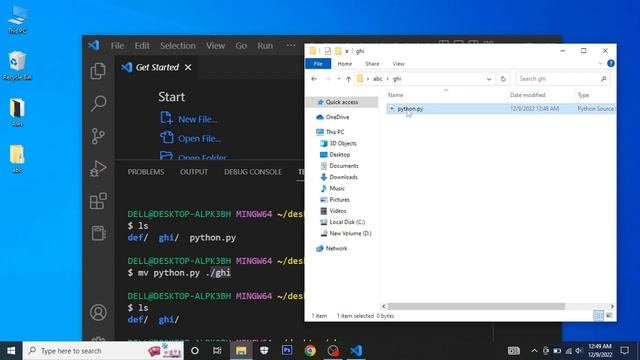Viewport: 640px width, 360px height.
Task: Switch to large icons view layout icon
Action: 609,316
